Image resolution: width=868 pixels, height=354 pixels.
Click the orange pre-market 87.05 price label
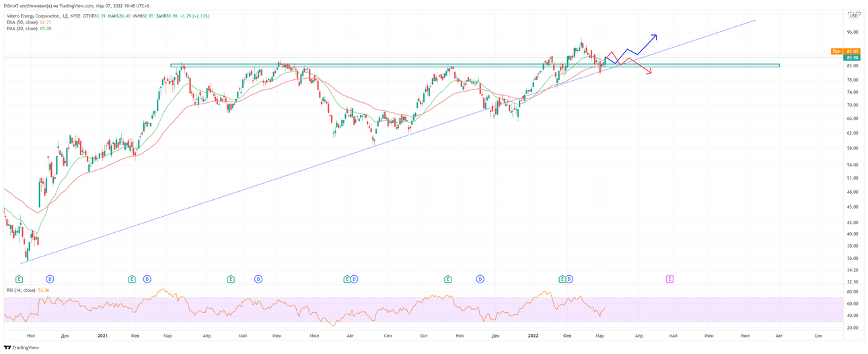click(853, 51)
